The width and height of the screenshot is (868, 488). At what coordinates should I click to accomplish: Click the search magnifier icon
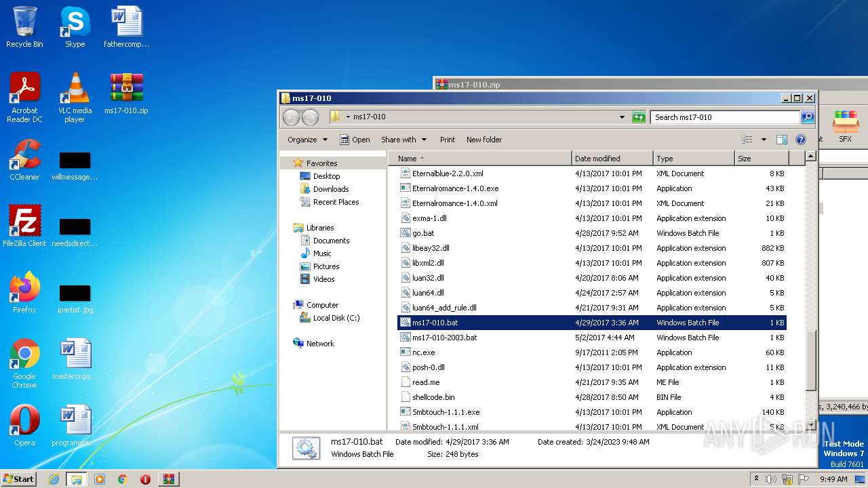click(x=808, y=117)
